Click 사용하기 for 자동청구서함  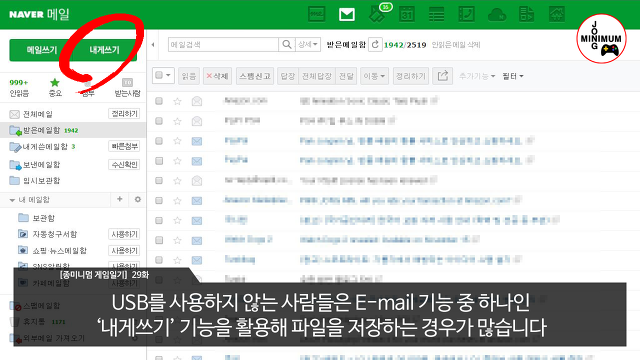pos(124,234)
